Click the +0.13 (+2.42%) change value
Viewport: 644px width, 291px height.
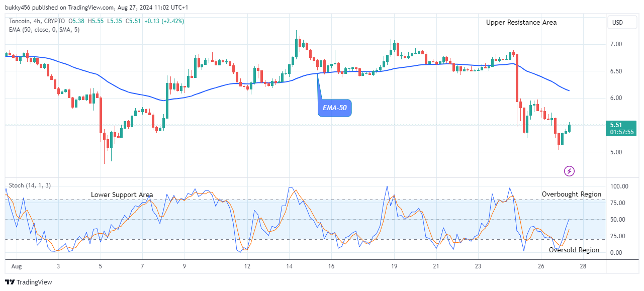pyautogui.click(x=164, y=21)
